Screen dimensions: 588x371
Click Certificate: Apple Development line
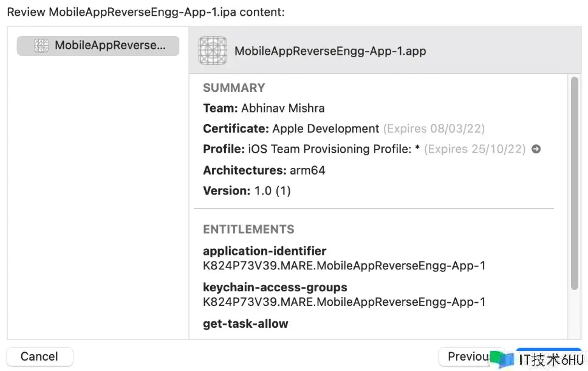(x=344, y=129)
